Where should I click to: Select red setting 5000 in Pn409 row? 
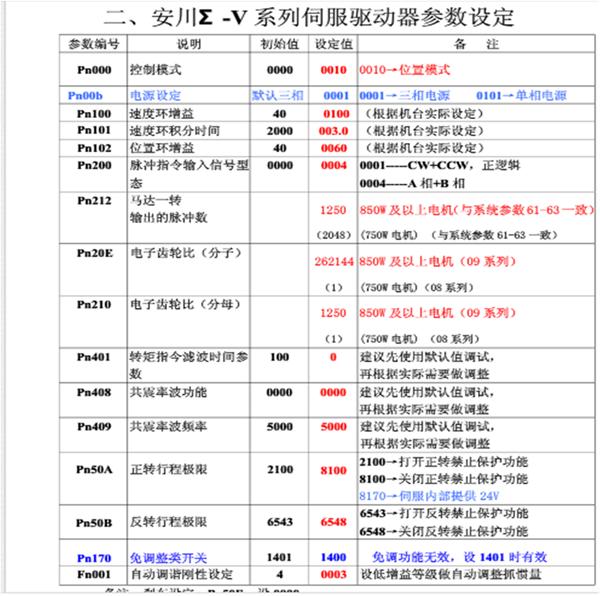pos(333,427)
